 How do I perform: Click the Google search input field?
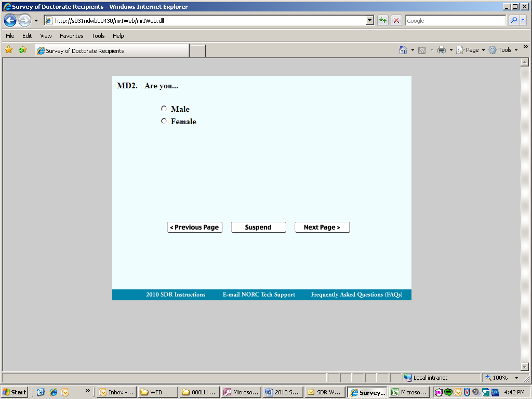(455, 20)
